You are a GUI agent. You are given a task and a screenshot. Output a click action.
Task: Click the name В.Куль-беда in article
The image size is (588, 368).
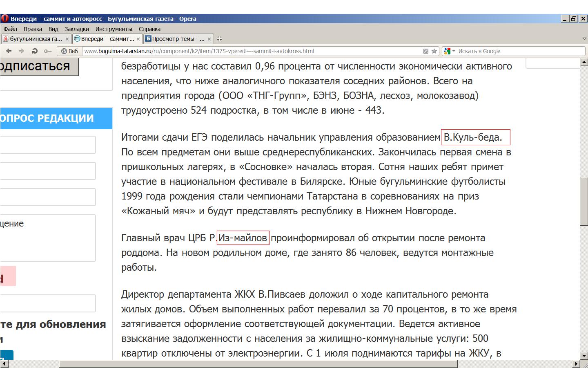pyautogui.click(x=473, y=137)
